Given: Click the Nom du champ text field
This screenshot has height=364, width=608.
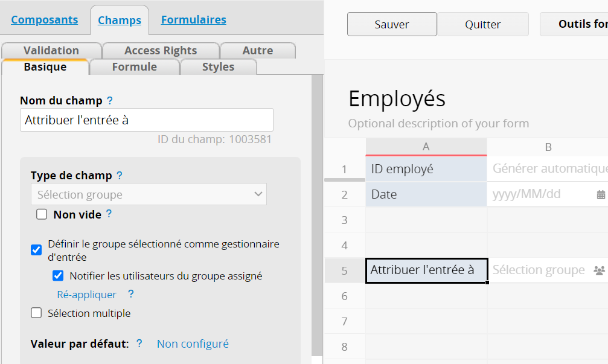Looking at the screenshot, I should point(146,120).
